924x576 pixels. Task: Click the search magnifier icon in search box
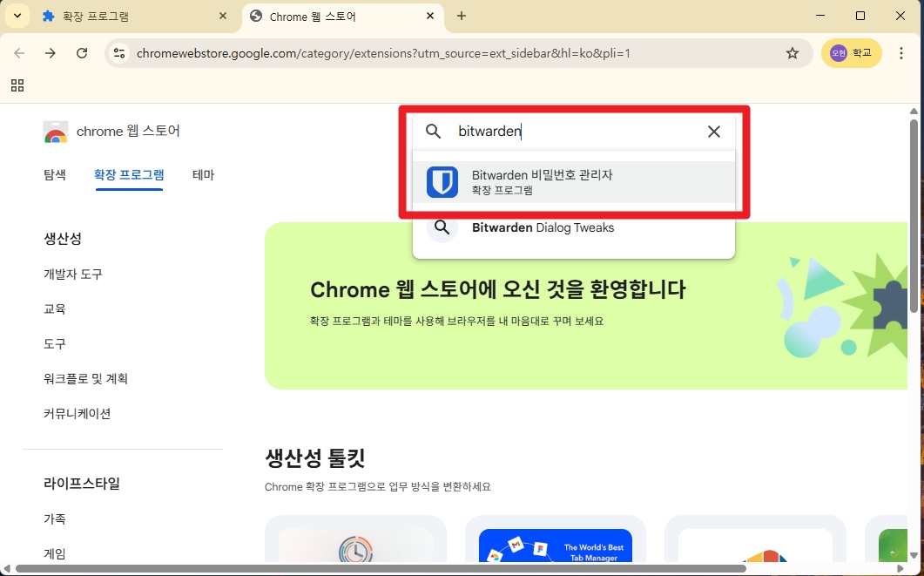(433, 132)
